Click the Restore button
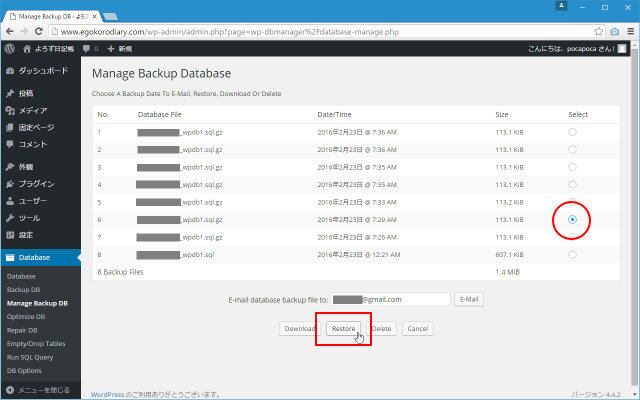 pos(344,328)
